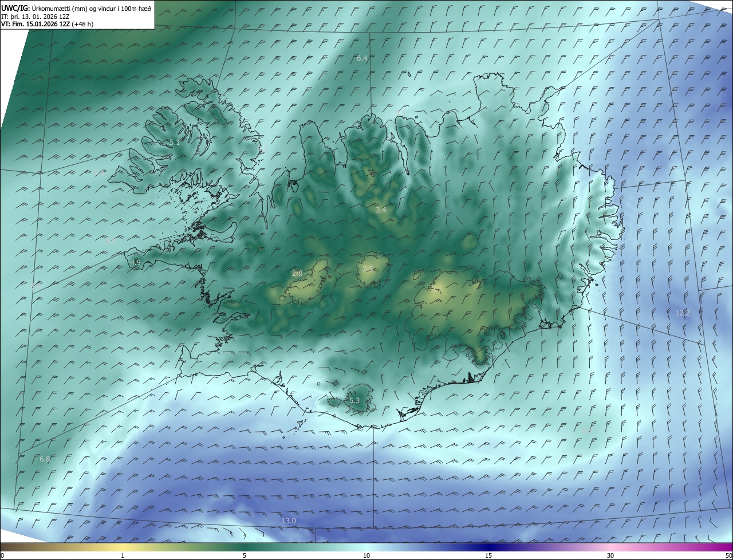Click the '0' tick on the color scale
Image resolution: width=733 pixels, height=560 pixels.
coord(2,555)
